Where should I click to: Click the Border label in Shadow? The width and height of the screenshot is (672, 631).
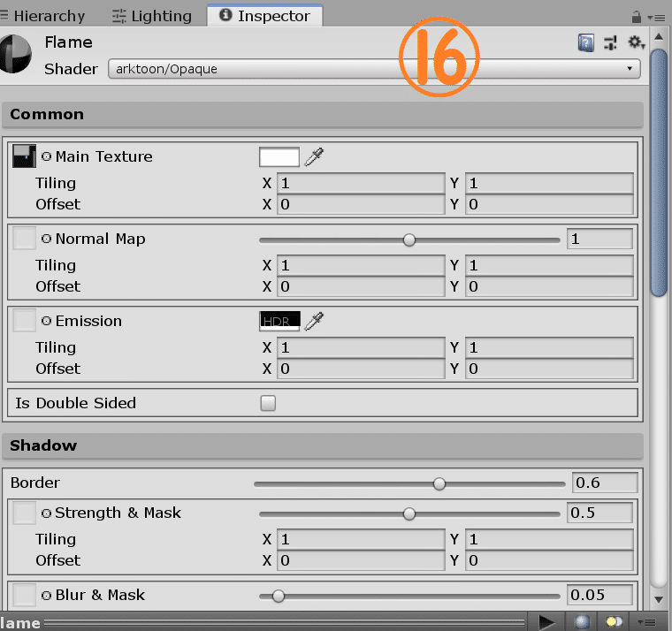tap(35, 483)
